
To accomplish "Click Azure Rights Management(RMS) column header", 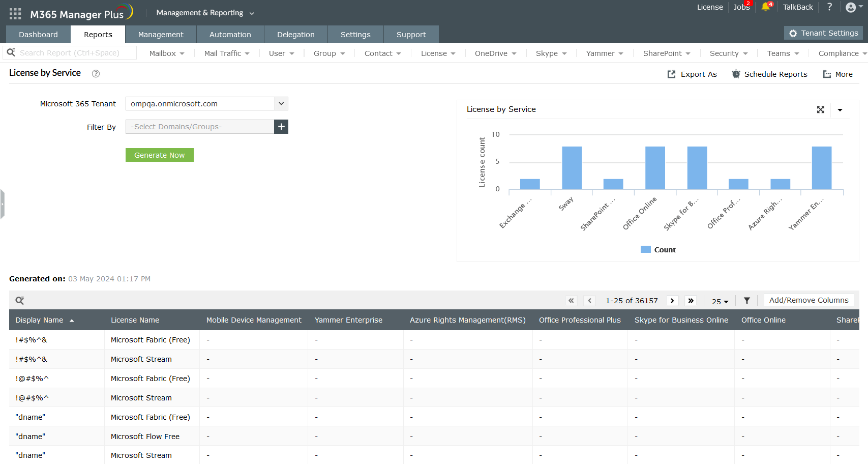I will pyautogui.click(x=468, y=320).
